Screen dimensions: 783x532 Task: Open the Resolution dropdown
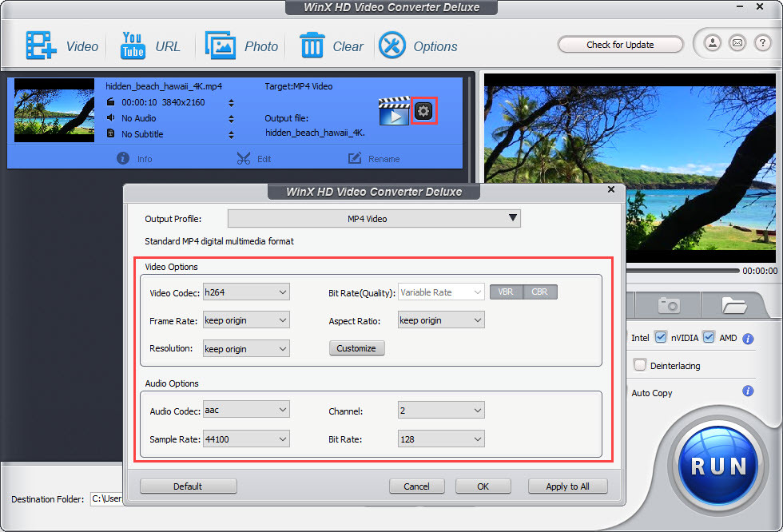click(246, 349)
